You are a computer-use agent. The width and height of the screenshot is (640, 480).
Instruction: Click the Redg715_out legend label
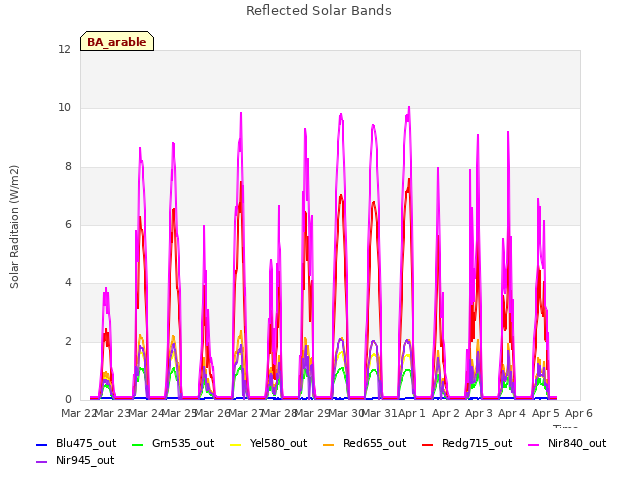pyautogui.click(x=477, y=443)
